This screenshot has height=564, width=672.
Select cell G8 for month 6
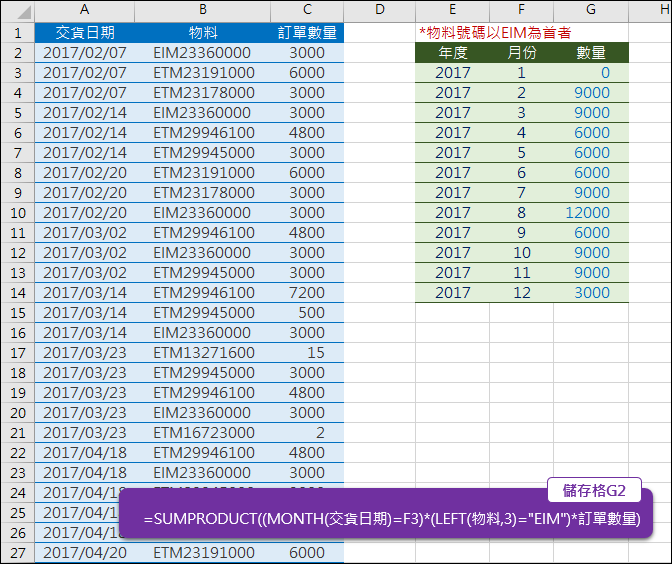591,173
